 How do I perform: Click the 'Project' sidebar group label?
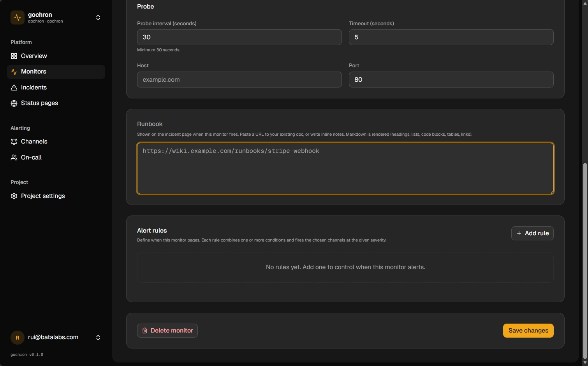click(19, 182)
